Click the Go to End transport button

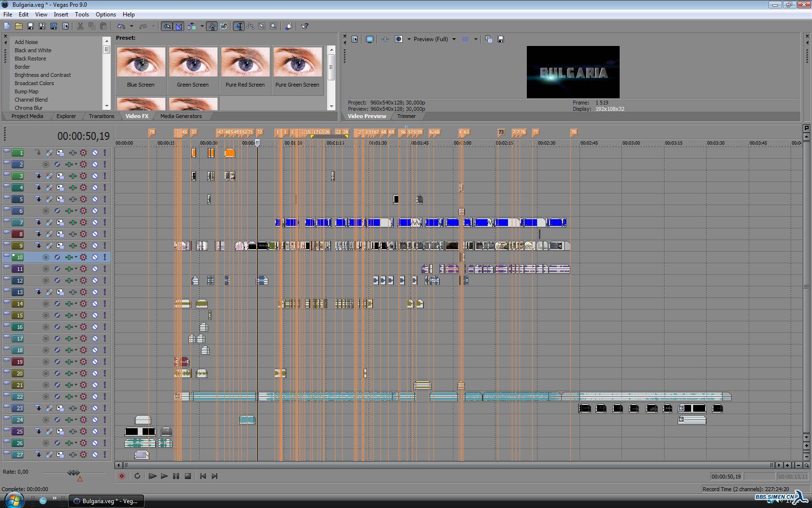click(x=215, y=476)
